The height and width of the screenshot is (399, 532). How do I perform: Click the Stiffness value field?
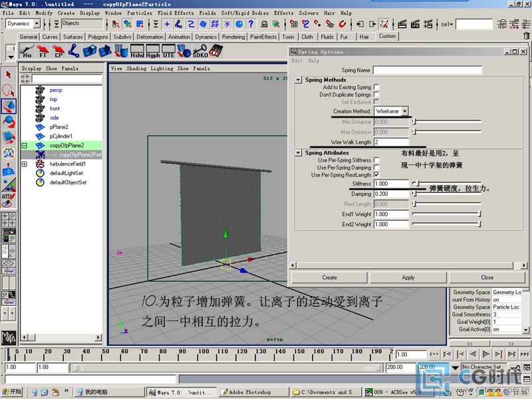(391, 184)
